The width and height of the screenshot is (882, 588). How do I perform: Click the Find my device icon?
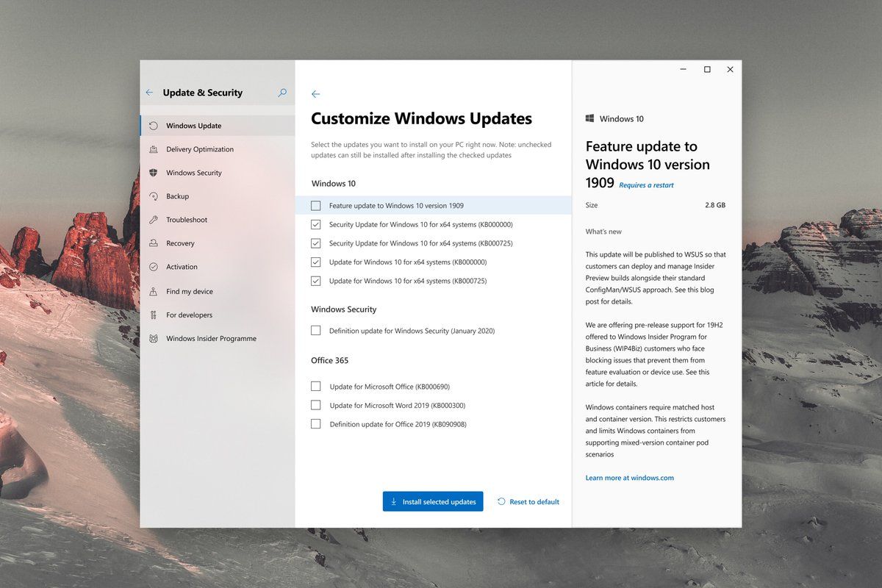tap(153, 291)
